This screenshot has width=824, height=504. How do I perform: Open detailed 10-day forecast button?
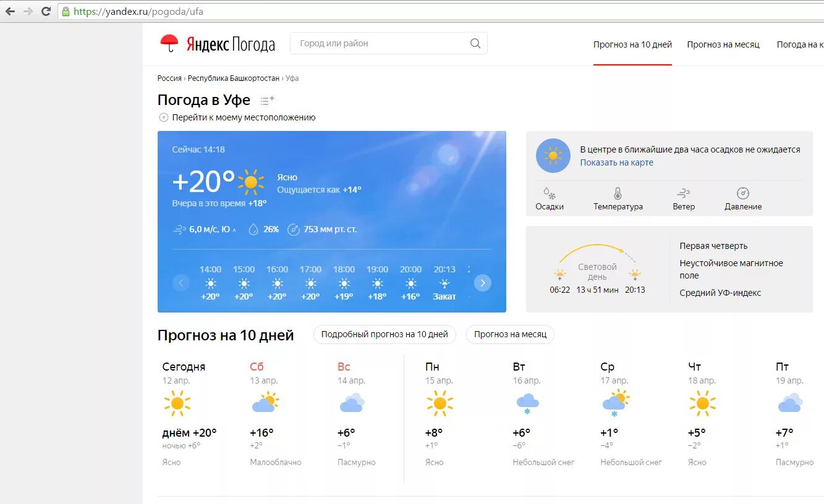coord(384,334)
